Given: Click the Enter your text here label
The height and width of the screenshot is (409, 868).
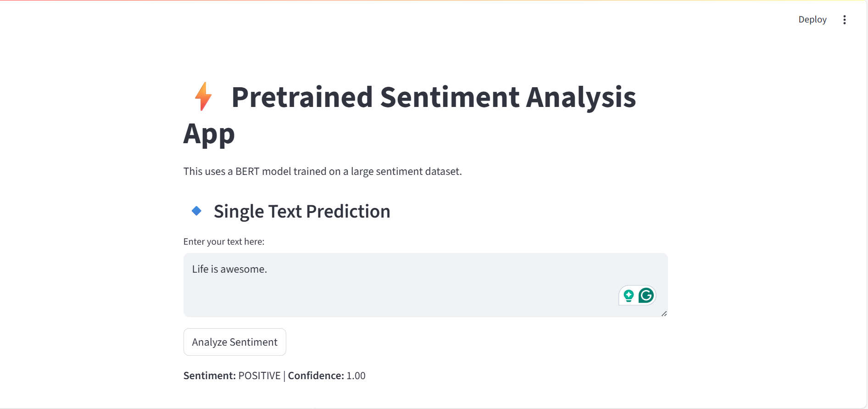Looking at the screenshot, I should point(223,241).
